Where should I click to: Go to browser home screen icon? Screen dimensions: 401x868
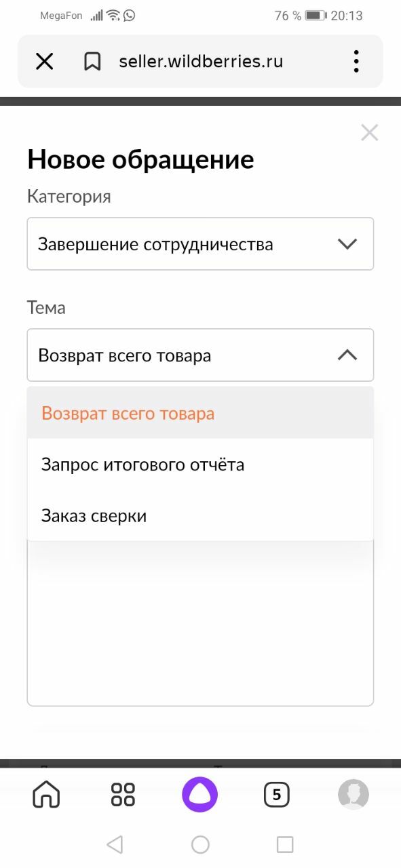46,794
